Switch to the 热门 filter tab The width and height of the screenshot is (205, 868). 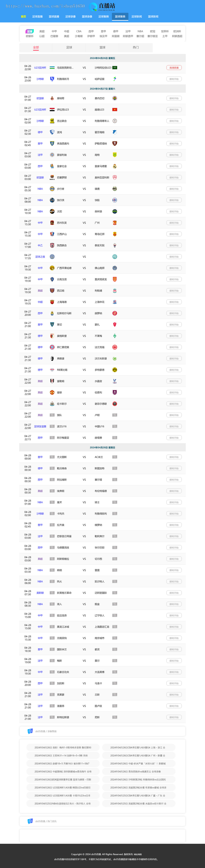[x=136, y=48]
